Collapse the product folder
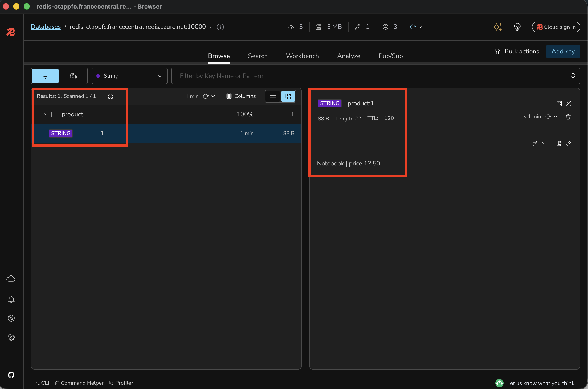Viewport: 588px width, 389px height. (x=46, y=114)
